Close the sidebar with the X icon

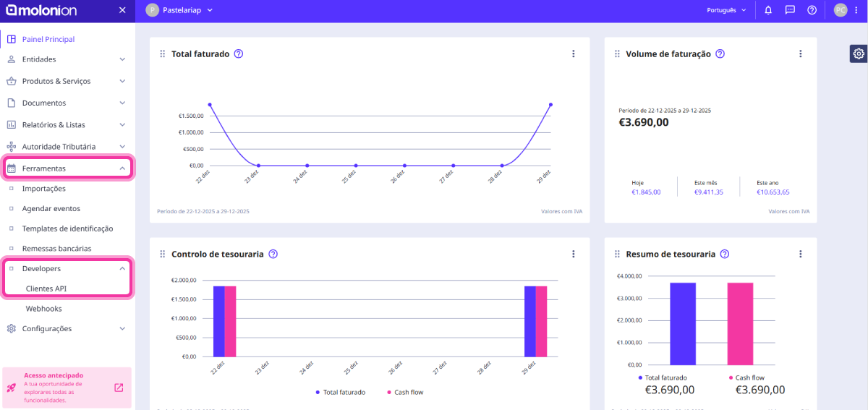point(122,10)
